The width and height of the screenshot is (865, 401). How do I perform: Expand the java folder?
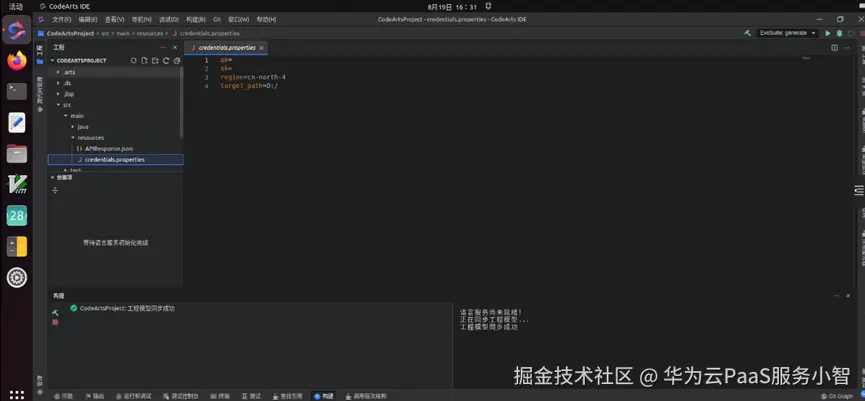click(x=72, y=127)
